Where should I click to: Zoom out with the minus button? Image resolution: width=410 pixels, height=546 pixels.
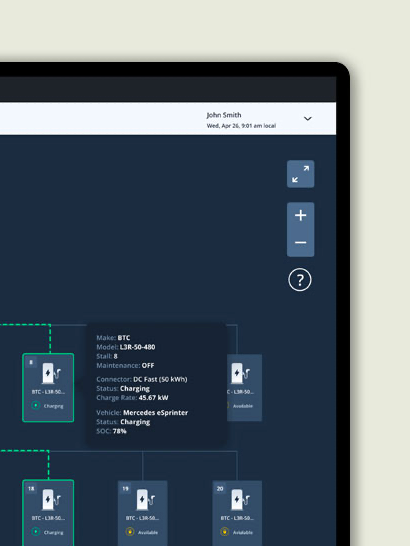[300, 243]
